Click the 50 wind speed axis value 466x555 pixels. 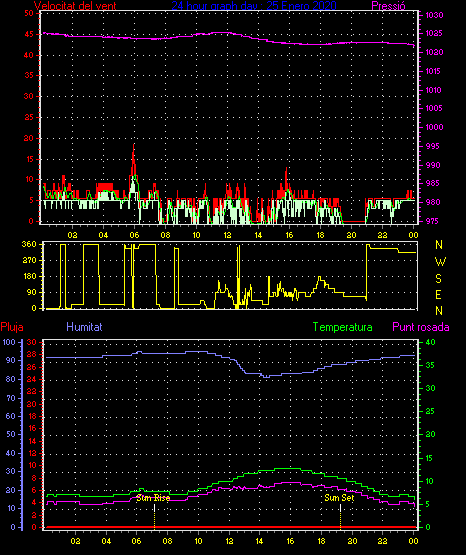point(29,13)
